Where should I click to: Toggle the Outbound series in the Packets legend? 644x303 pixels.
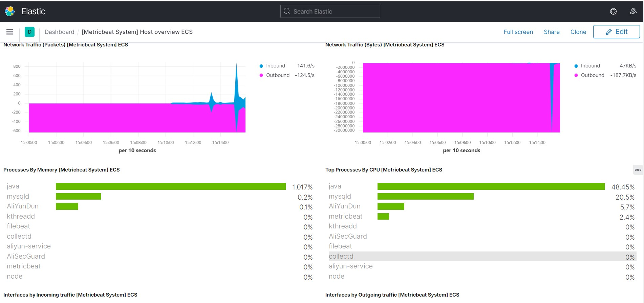[275, 75]
